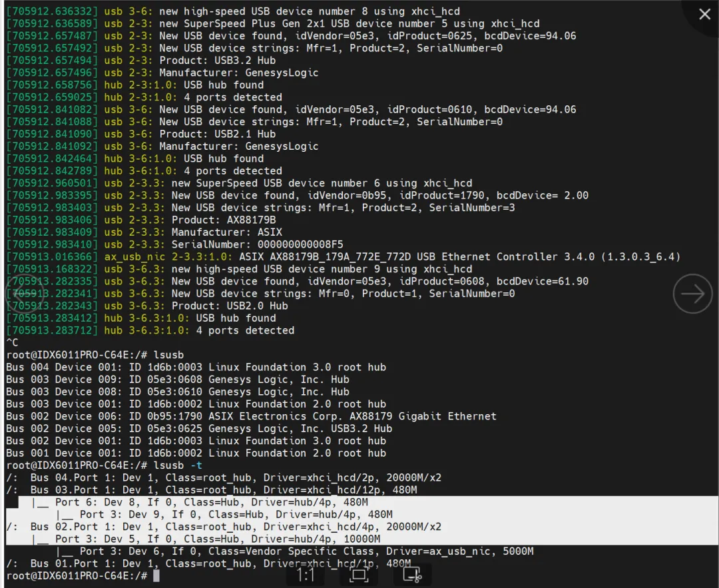Click 'Bus 003 Device 009' Genesys Logic row

coord(178,380)
